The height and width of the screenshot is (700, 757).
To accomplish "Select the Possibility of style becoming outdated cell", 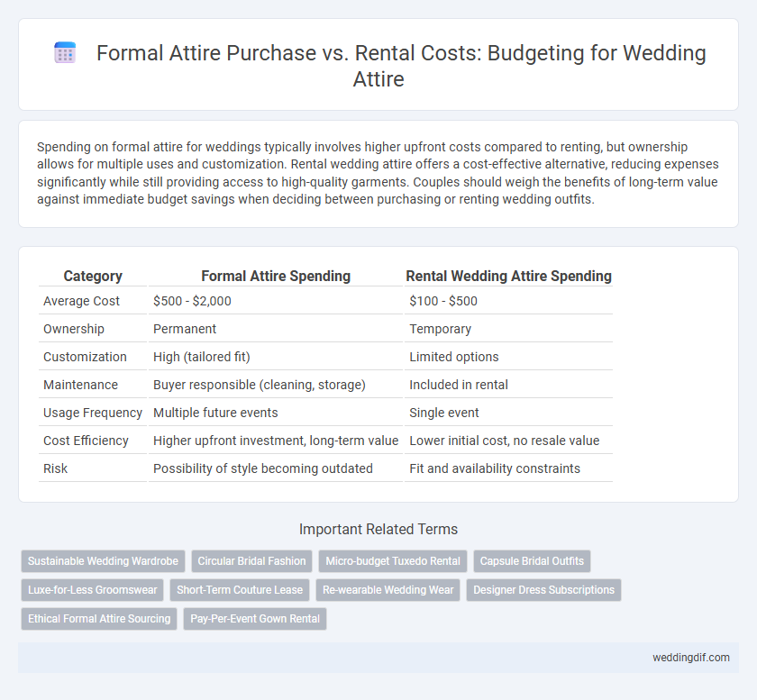I will click(x=276, y=468).
